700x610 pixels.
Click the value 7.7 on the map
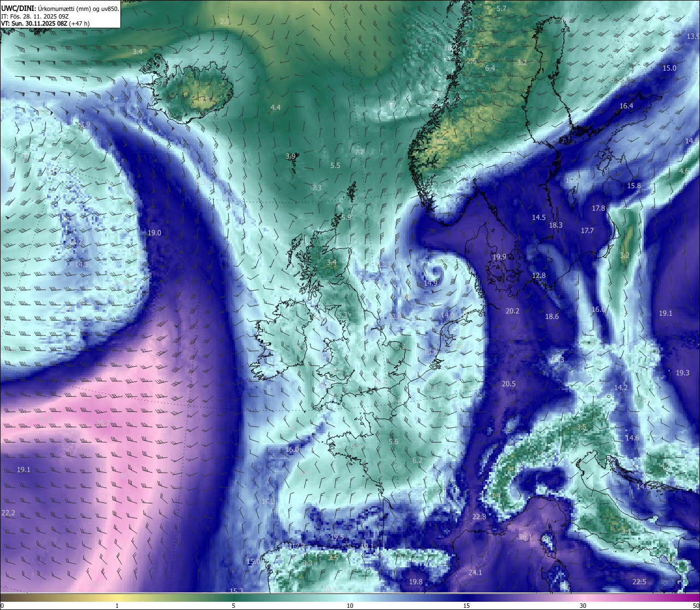(x=359, y=153)
